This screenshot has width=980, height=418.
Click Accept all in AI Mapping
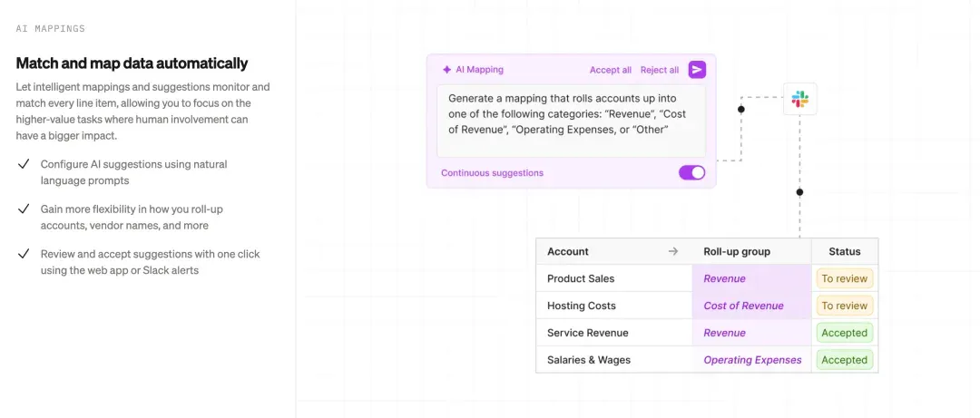pyautogui.click(x=610, y=70)
